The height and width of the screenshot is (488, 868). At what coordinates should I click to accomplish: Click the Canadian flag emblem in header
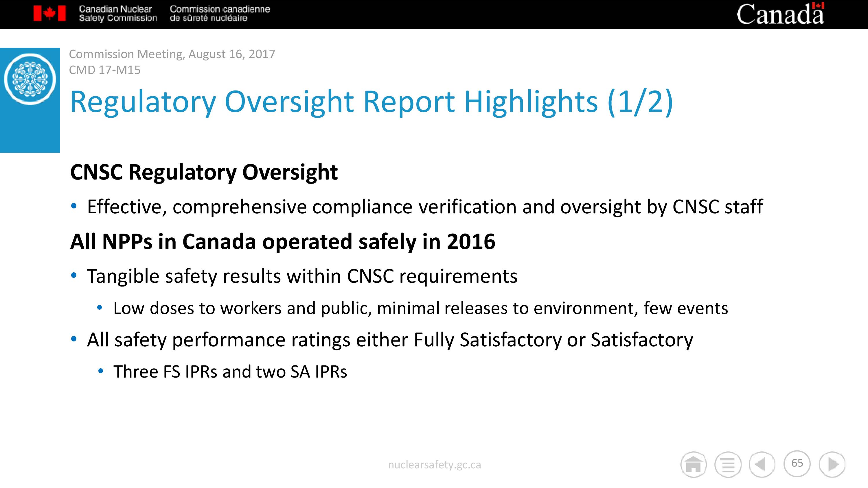point(49,14)
